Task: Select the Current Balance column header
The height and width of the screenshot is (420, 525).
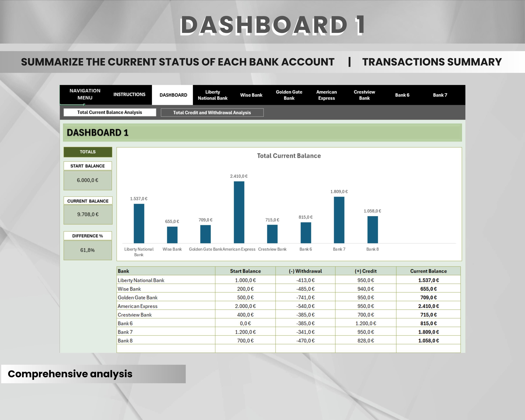Action: pyautogui.click(x=428, y=271)
